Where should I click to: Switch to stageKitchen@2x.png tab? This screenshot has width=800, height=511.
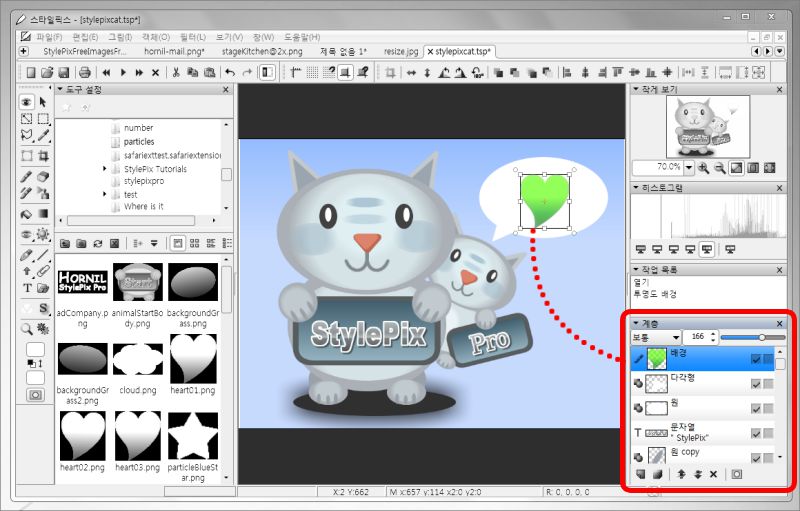(x=262, y=52)
